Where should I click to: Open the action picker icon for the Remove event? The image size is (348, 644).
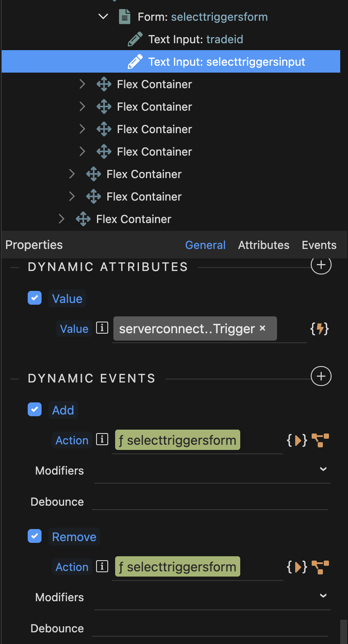pyautogui.click(x=297, y=567)
